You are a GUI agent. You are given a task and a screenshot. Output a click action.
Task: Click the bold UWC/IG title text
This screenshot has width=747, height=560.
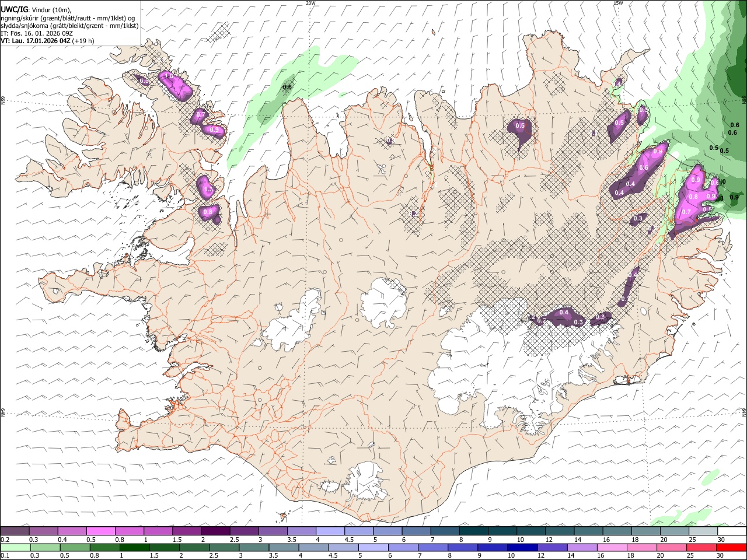(x=14, y=9)
